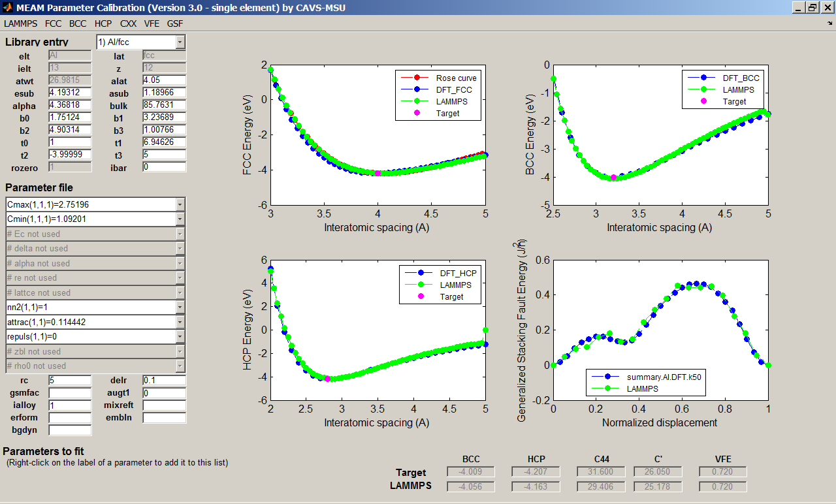Click the esub value field

pos(70,93)
